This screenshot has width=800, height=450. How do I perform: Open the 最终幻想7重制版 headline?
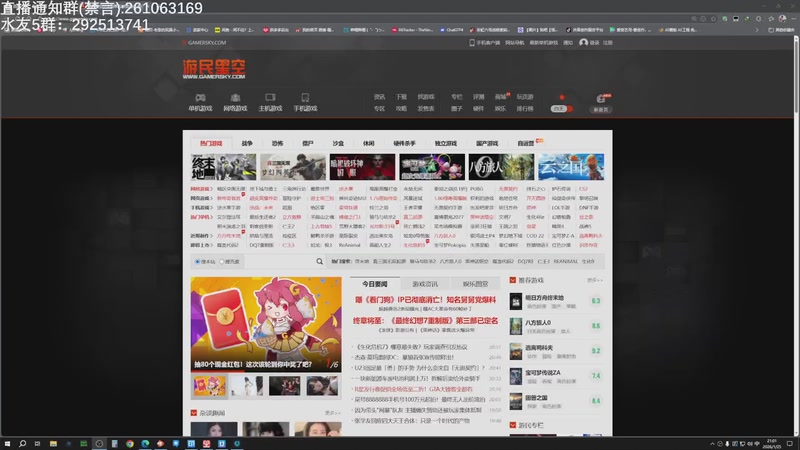tap(425, 321)
